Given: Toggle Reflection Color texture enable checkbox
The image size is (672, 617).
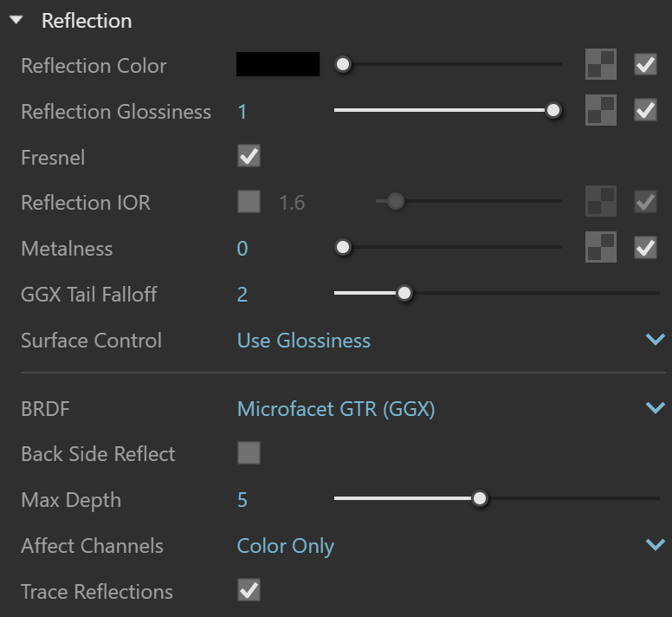Looking at the screenshot, I should (x=645, y=64).
